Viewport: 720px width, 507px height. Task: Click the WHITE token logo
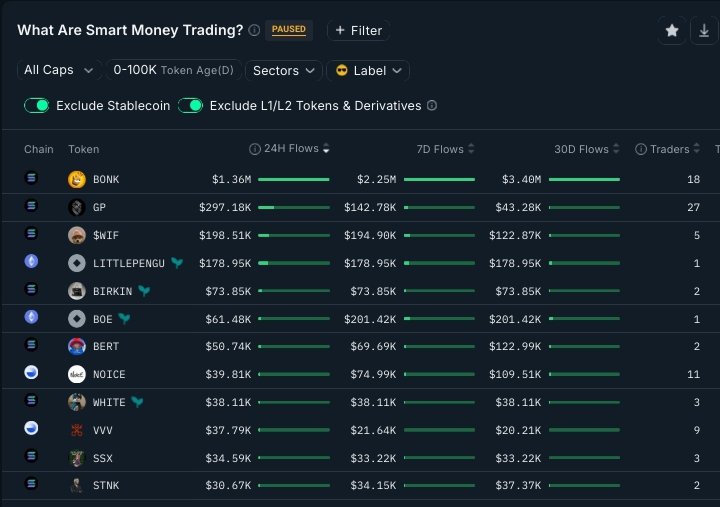(x=77, y=402)
